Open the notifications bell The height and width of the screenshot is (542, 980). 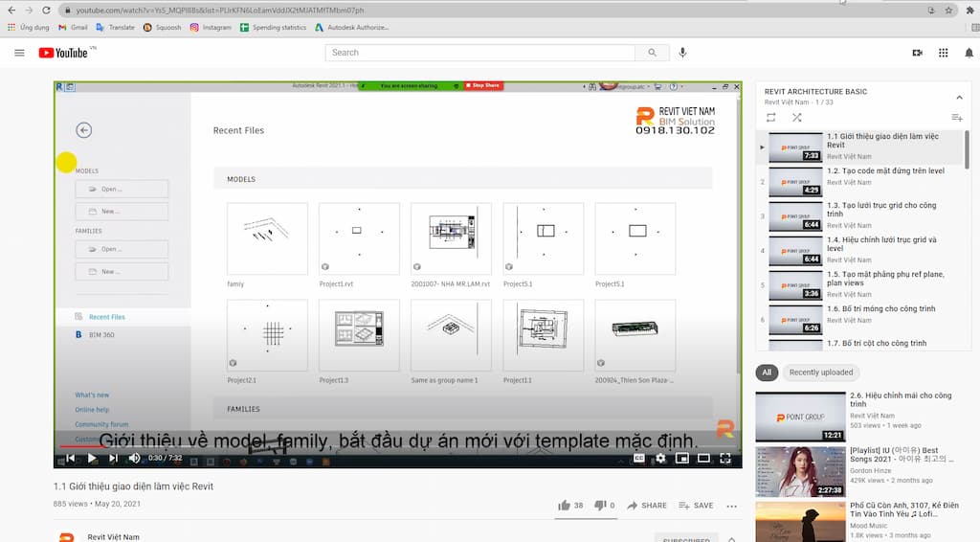coord(969,53)
